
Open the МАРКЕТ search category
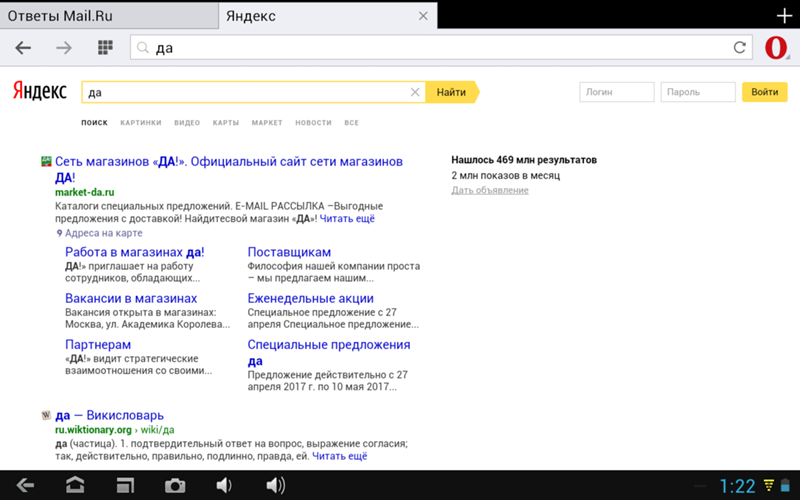click(x=267, y=122)
